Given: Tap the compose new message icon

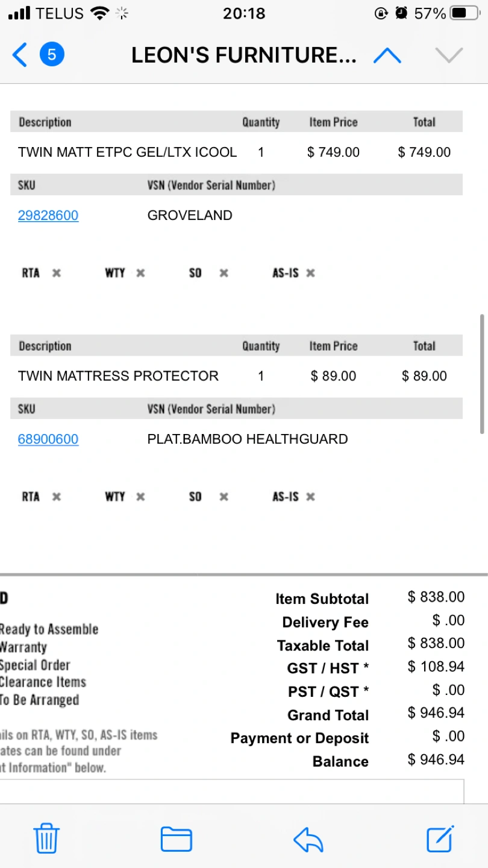Looking at the screenshot, I should (440, 838).
